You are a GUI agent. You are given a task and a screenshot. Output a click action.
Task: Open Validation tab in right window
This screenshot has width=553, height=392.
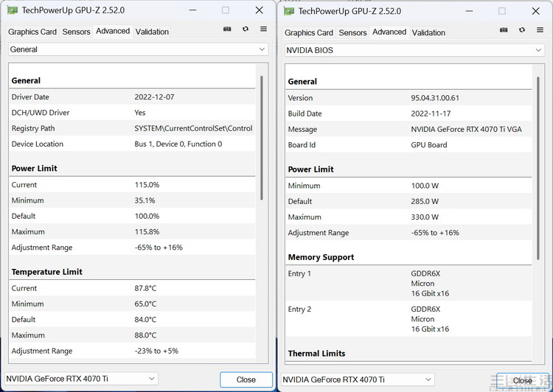[428, 32]
